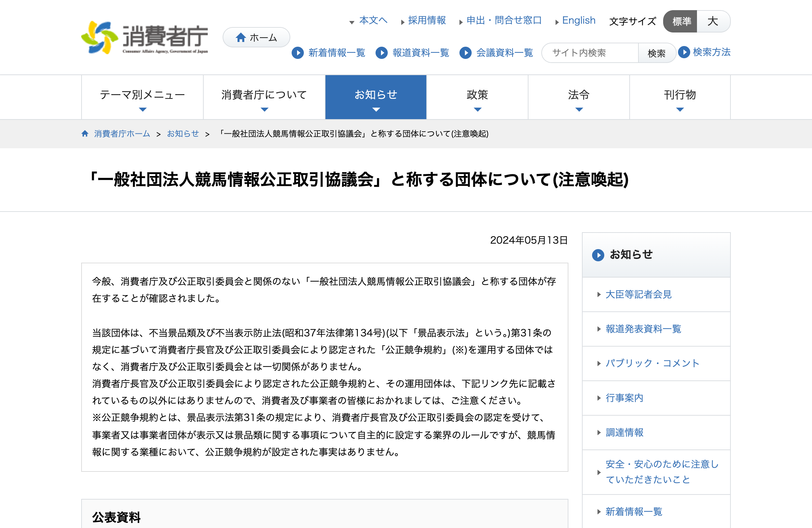The height and width of the screenshot is (528, 812).
Task: Open sidebar パブリック・コメント link
Action: 652,364
